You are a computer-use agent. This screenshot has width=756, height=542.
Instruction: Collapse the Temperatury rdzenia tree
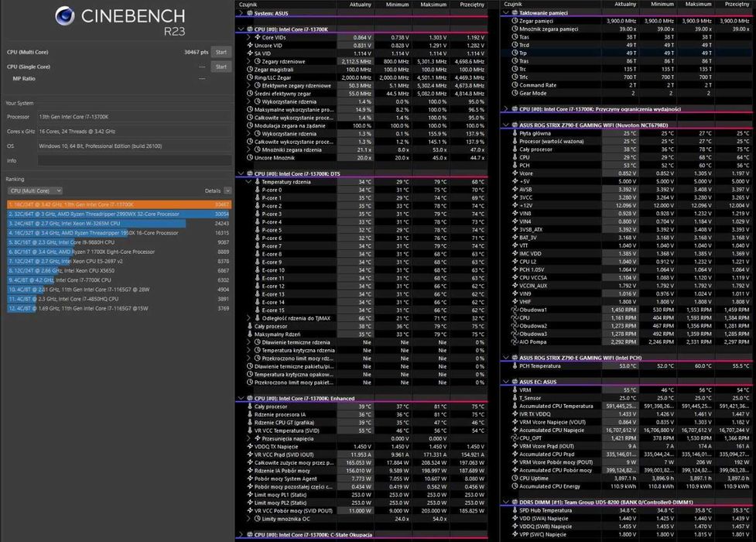pyautogui.click(x=249, y=182)
